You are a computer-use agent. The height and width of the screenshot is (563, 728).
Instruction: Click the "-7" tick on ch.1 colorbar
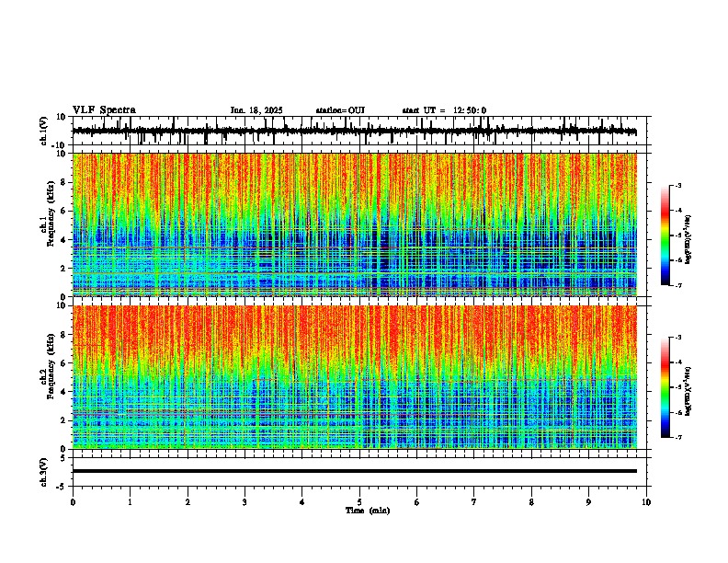click(677, 285)
